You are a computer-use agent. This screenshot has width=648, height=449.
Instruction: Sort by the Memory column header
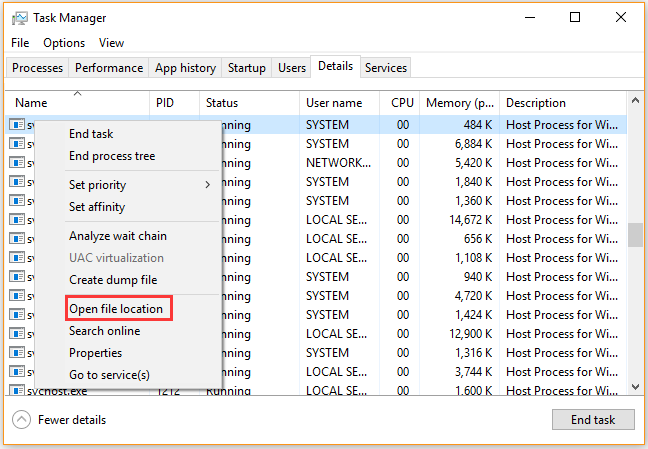pos(460,103)
